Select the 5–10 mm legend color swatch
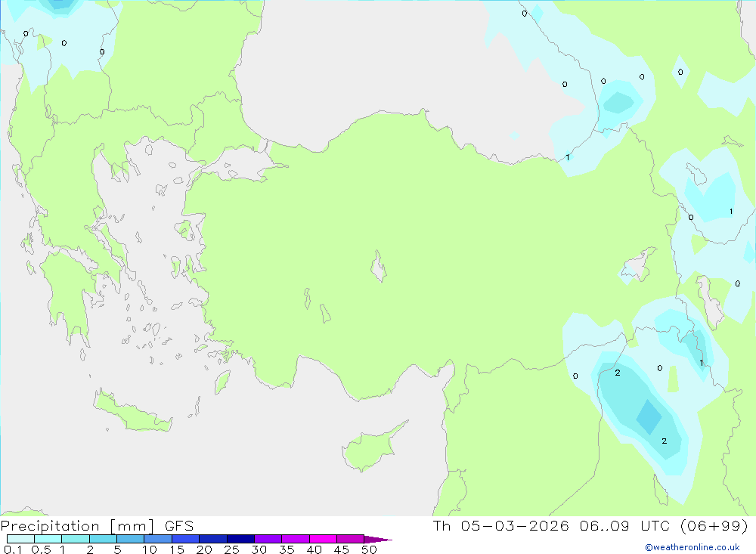This screenshot has height=554, width=756. pos(131,539)
